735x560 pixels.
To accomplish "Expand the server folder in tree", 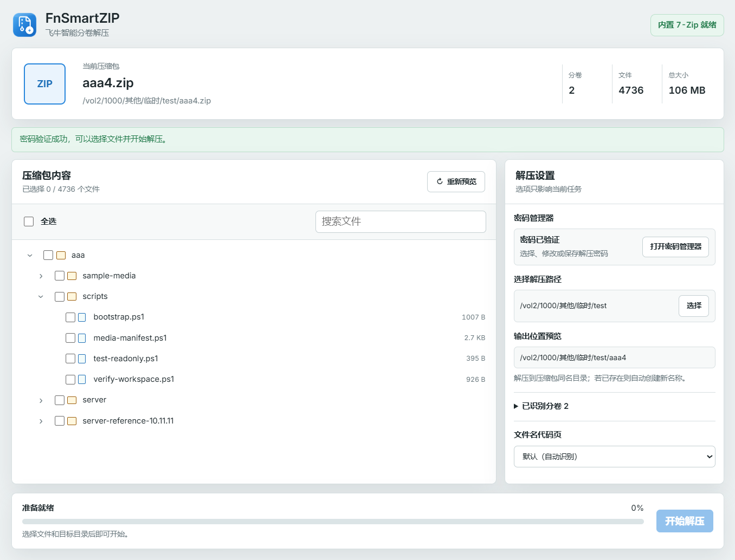I will (x=41, y=400).
